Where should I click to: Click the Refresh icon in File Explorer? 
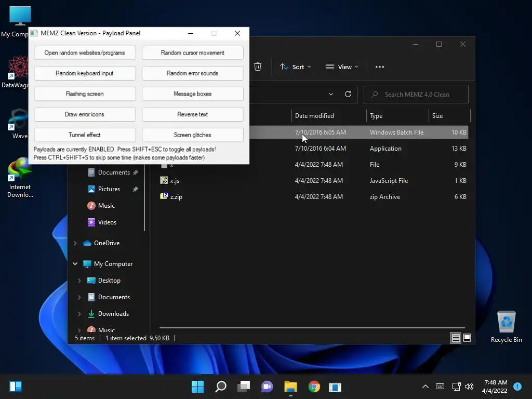click(x=348, y=95)
